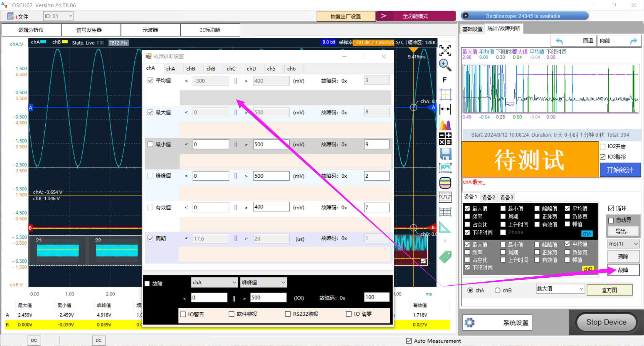Click the histogram icon in the toolbar
Screen dimensions: 644x346
(445, 125)
